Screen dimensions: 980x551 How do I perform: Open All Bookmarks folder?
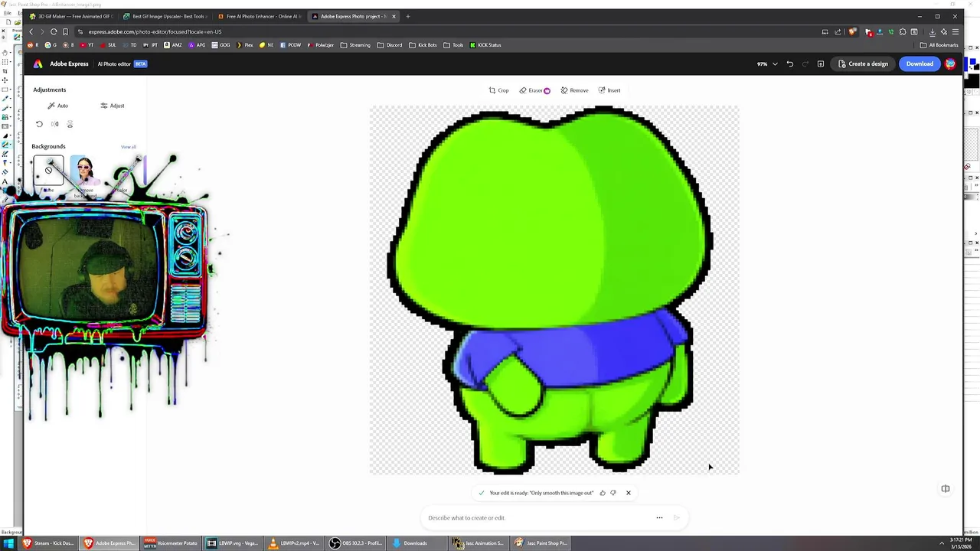click(x=939, y=45)
